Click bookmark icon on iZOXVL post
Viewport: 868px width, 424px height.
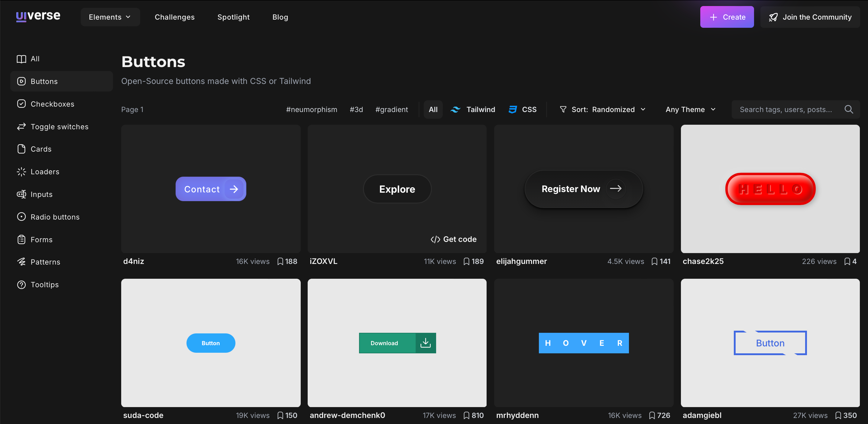pos(466,261)
